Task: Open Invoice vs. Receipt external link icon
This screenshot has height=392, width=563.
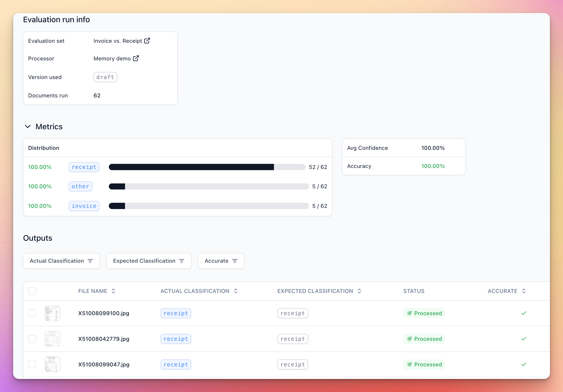Action: click(x=147, y=41)
